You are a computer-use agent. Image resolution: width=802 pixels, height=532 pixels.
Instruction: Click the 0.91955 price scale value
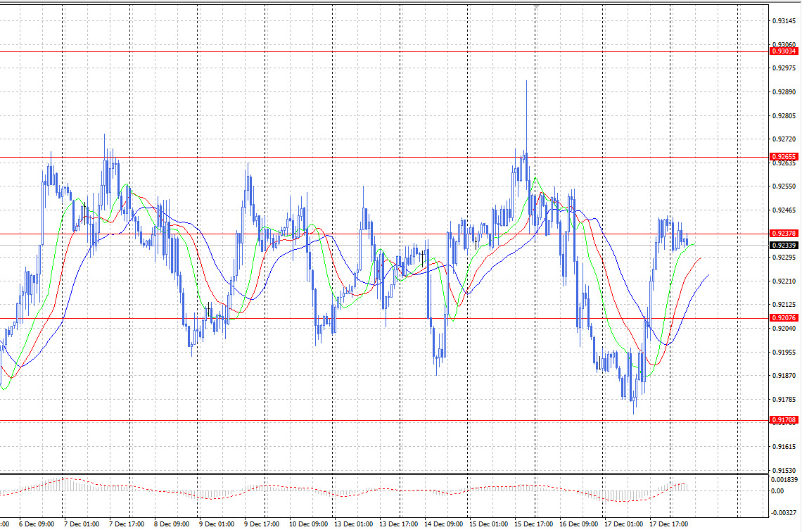point(784,353)
